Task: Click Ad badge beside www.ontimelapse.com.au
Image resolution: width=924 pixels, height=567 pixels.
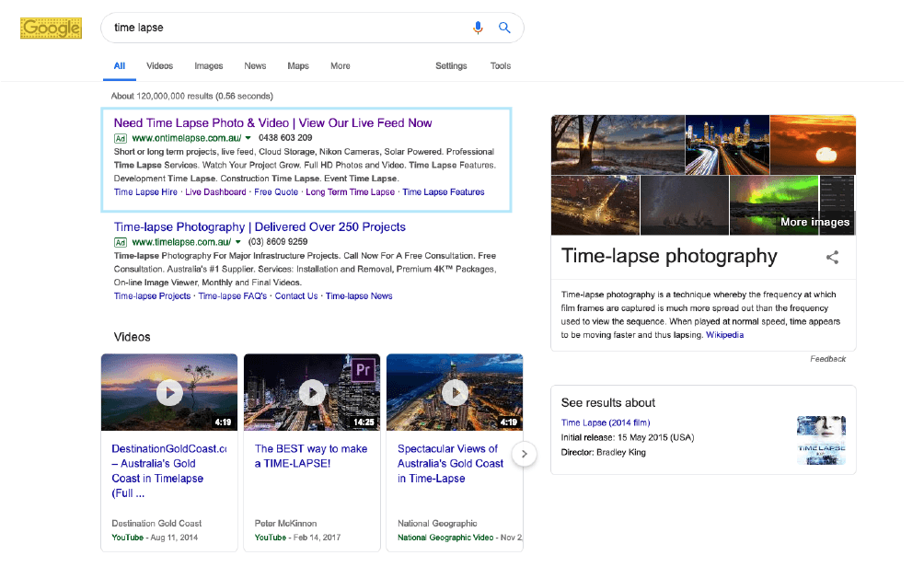Action: [121, 138]
